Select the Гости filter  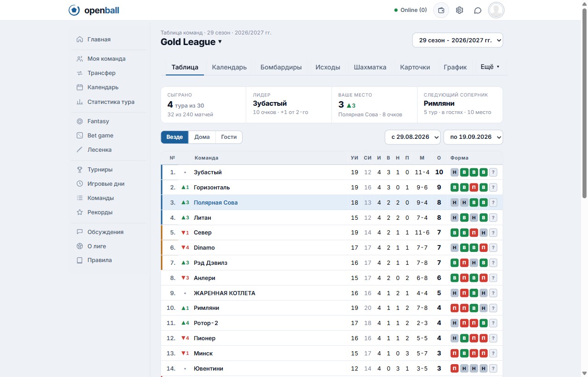[x=229, y=137]
